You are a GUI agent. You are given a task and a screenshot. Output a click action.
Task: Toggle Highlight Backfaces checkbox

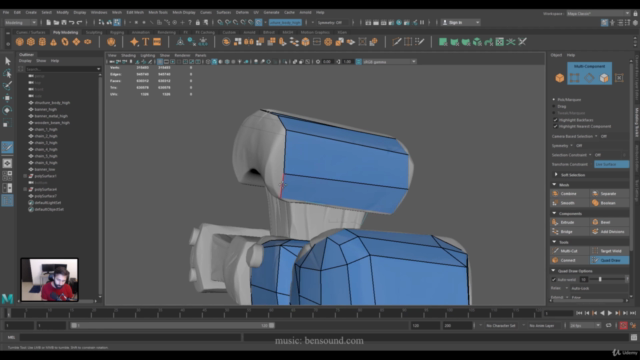pos(556,120)
